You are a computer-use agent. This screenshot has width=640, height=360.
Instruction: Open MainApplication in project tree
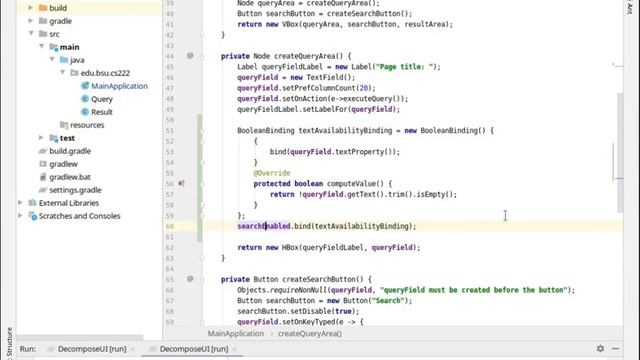tap(119, 86)
